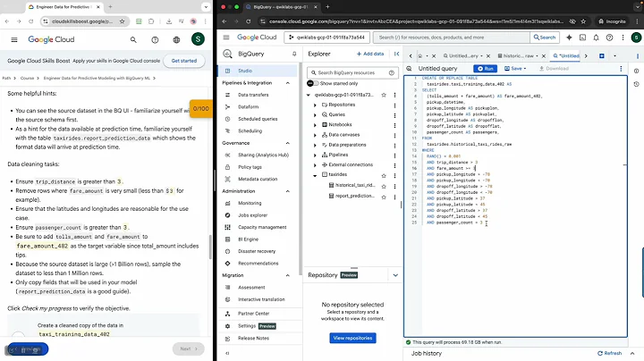Click the console resource search box
The height and width of the screenshot is (361, 644).
[452, 38]
